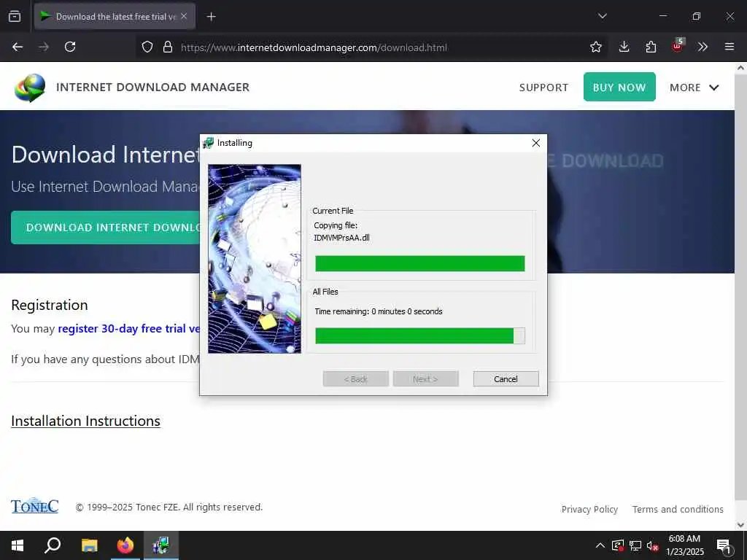Click the Current File progress bar
The width and height of the screenshot is (747, 560).
(x=419, y=263)
